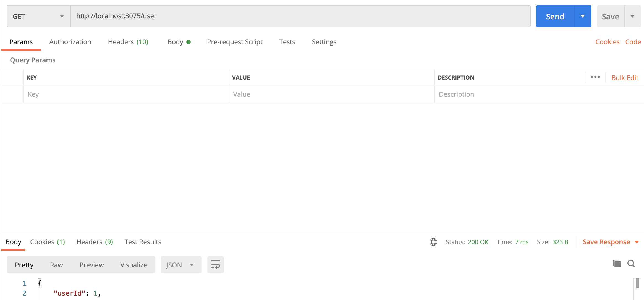Expand Save Response dropdown
This screenshot has width=644, height=300.
point(637,242)
